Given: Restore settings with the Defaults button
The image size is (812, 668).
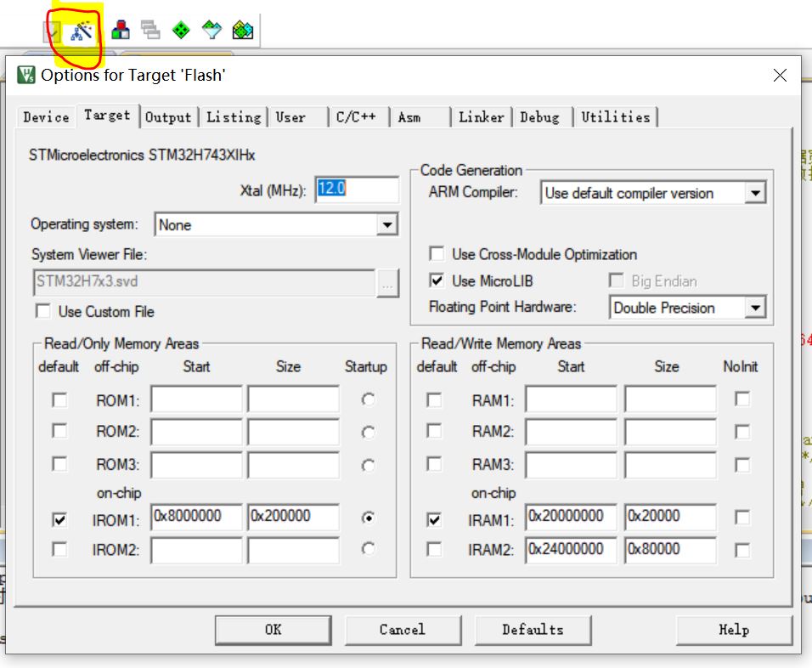Looking at the screenshot, I should pos(533,630).
